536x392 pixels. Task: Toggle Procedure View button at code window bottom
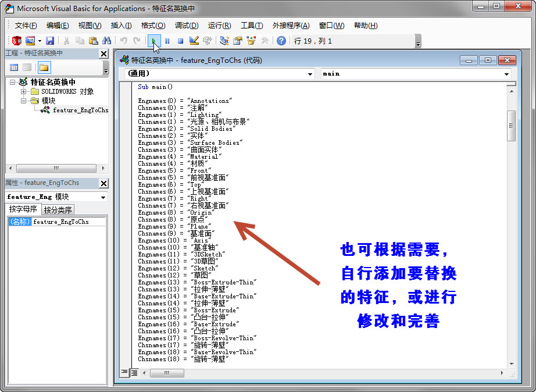tap(124, 372)
